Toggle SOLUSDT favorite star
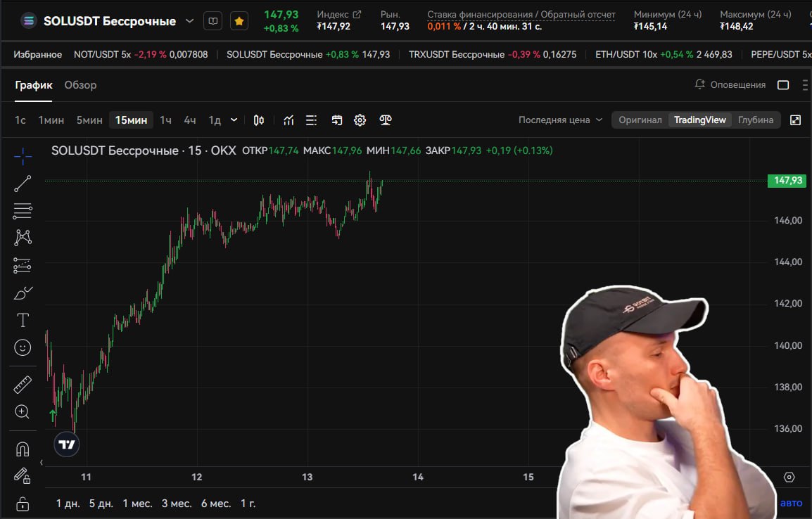Screen dimensions: 812x519 (x=239, y=21)
